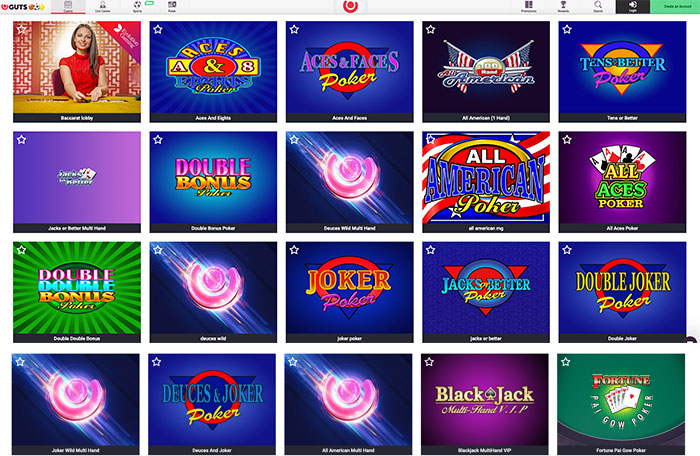Toggle favorite star on Double Bonus Poker
Screen dimensions: 700x456
(x=158, y=140)
